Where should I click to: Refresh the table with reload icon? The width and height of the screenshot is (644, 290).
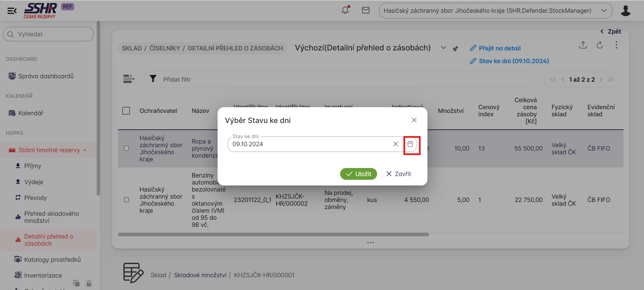click(600, 45)
